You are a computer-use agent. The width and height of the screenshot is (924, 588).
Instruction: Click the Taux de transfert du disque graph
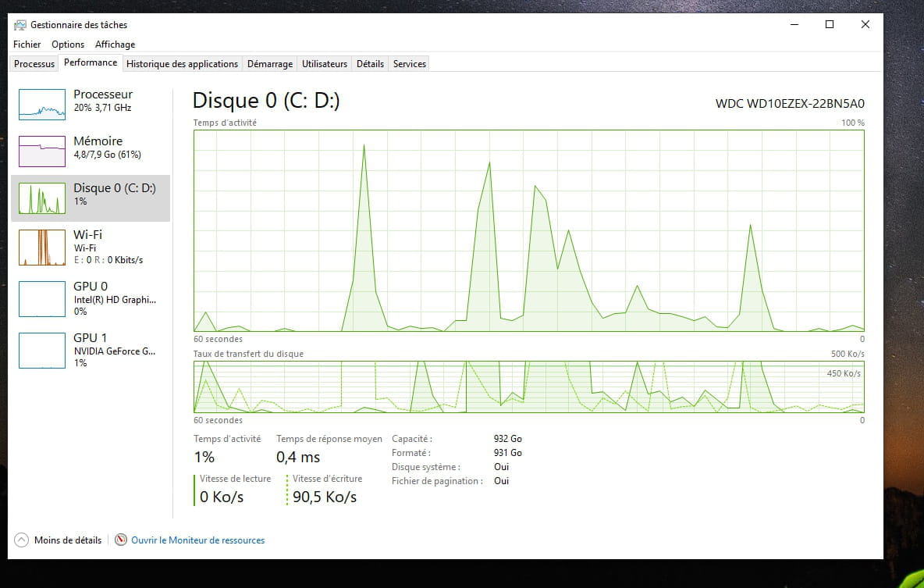[528, 387]
